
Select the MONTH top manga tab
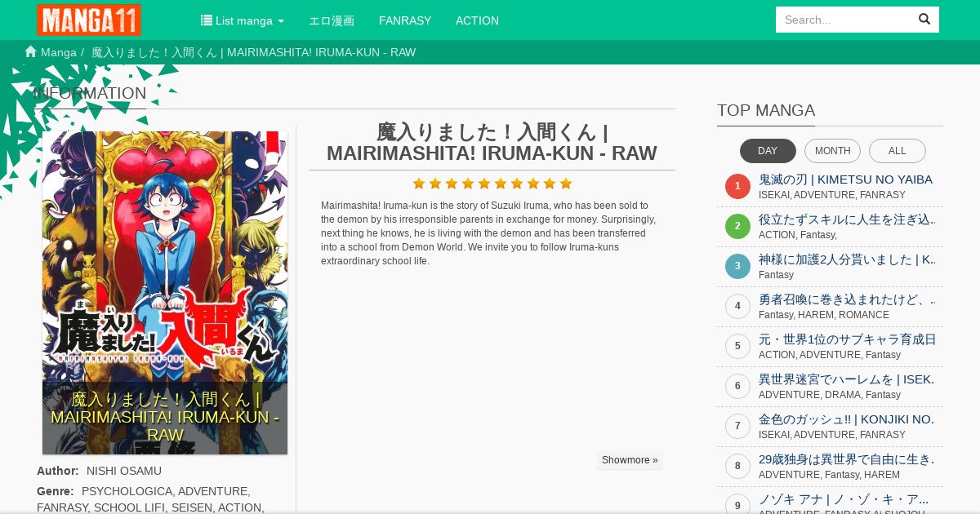832,151
